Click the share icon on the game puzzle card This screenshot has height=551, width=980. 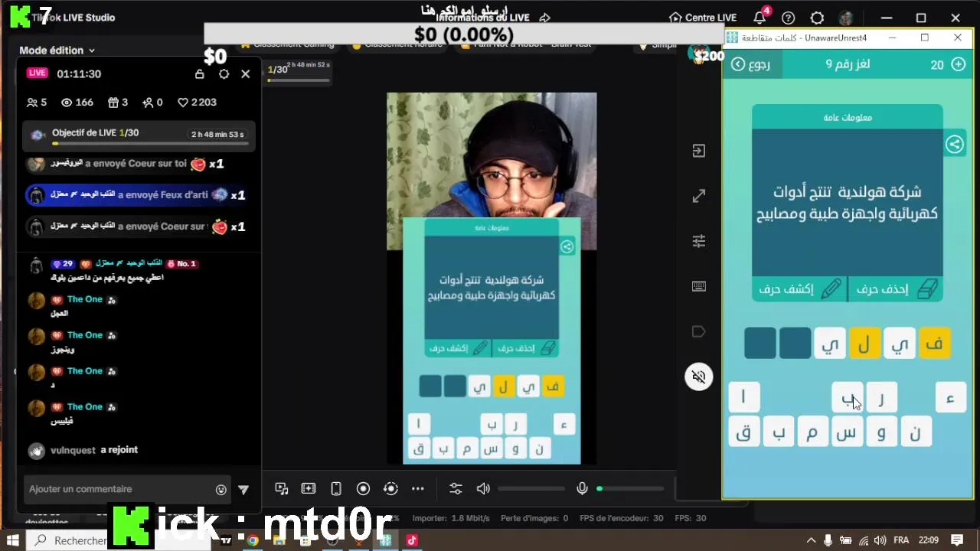coord(954,144)
